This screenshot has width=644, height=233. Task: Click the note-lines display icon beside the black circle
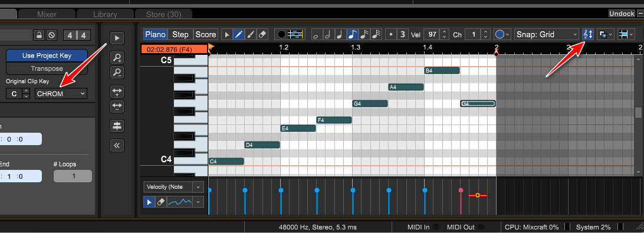click(x=295, y=35)
